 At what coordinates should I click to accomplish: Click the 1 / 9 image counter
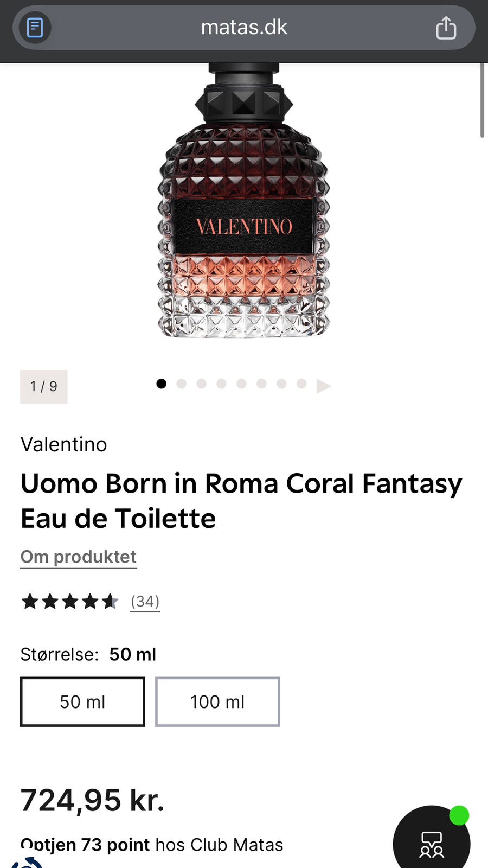pyautogui.click(x=43, y=386)
